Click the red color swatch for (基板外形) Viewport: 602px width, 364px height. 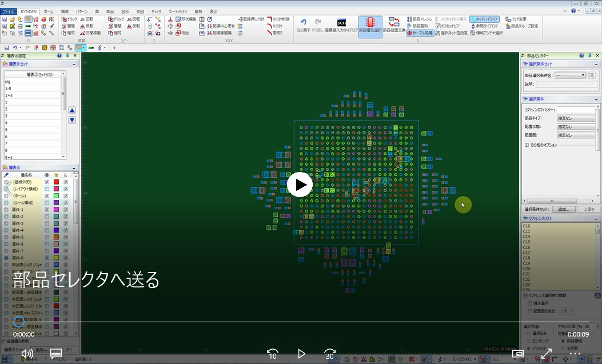coord(56,182)
